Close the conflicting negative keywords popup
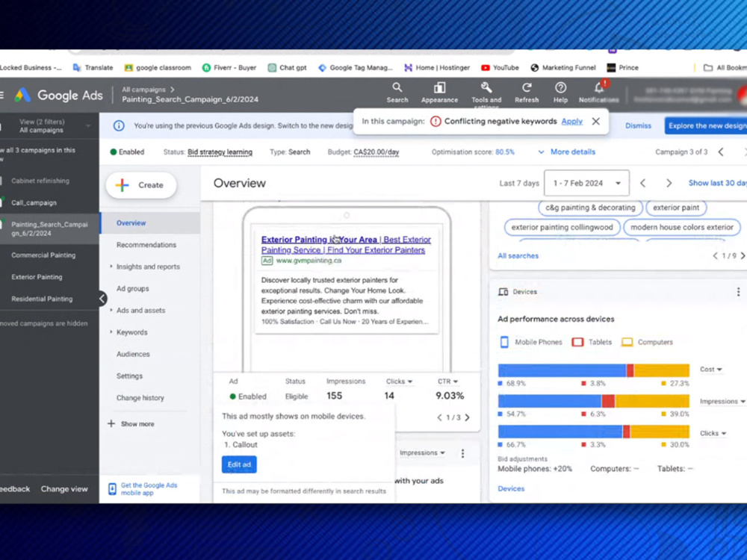 point(595,122)
